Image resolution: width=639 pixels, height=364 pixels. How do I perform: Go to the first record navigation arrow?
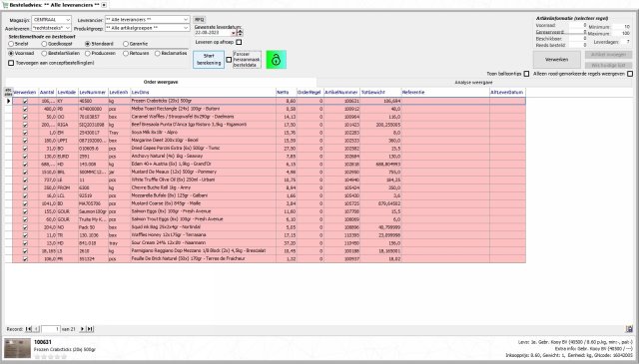coord(28,329)
